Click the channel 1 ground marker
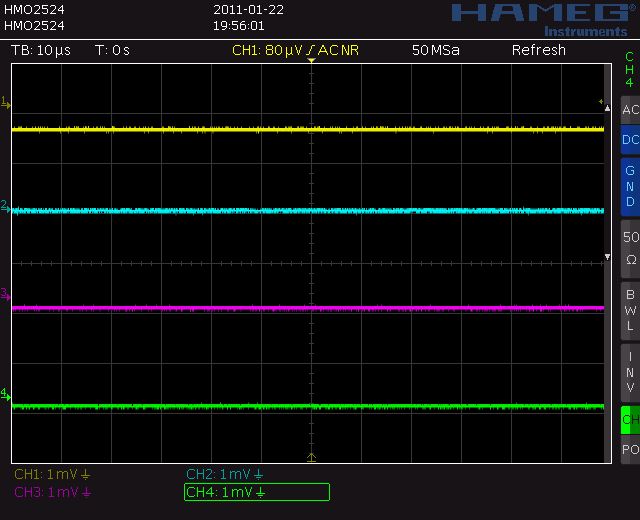This screenshot has width=640, height=520. point(5,102)
